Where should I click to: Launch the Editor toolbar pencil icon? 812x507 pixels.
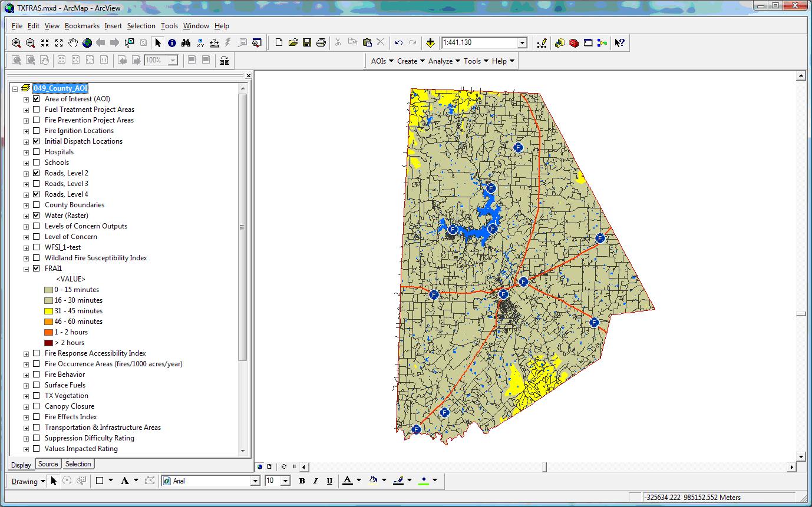[x=542, y=42]
